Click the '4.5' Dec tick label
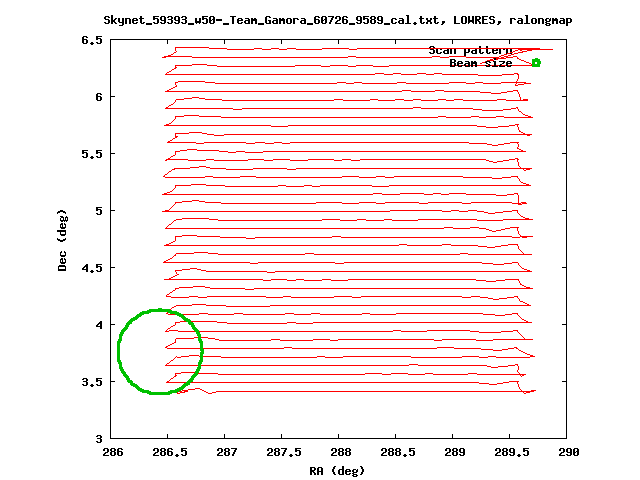Image resolution: width=640 pixels, height=480 pixels. pyautogui.click(x=92, y=268)
